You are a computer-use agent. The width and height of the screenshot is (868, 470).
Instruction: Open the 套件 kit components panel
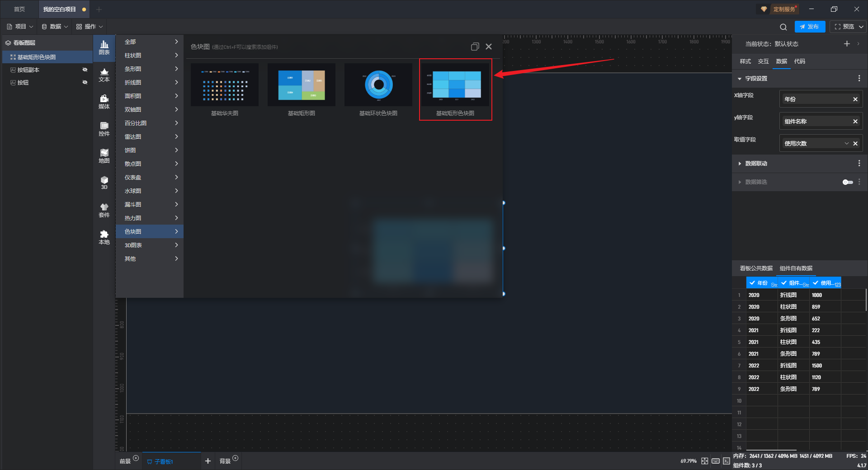click(x=104, y=211)
